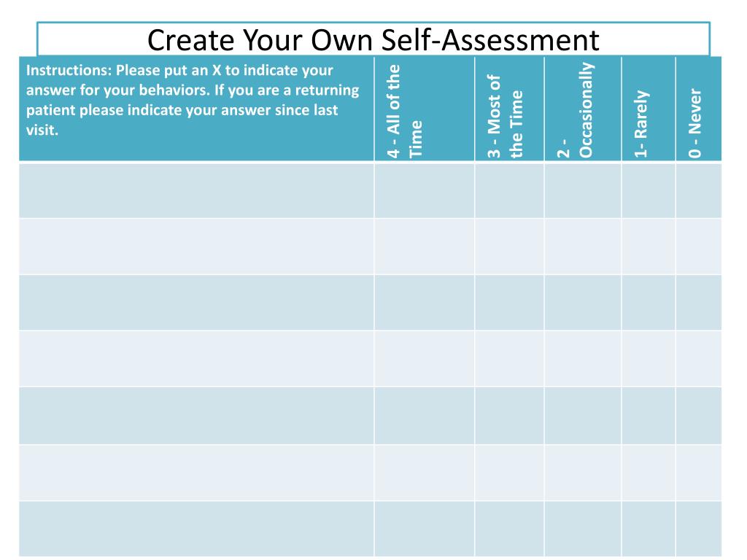Mark second row under 'Most of the Time'
The image size is (747, 560).
pos(509,246)
